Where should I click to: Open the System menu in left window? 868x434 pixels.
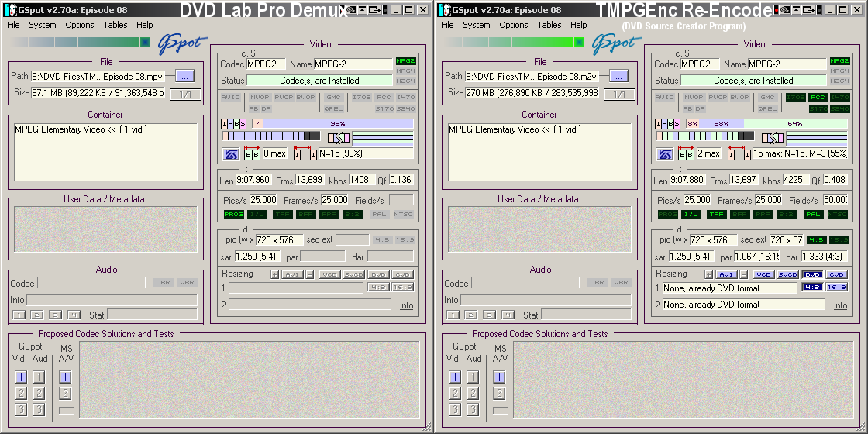point(43,25)
